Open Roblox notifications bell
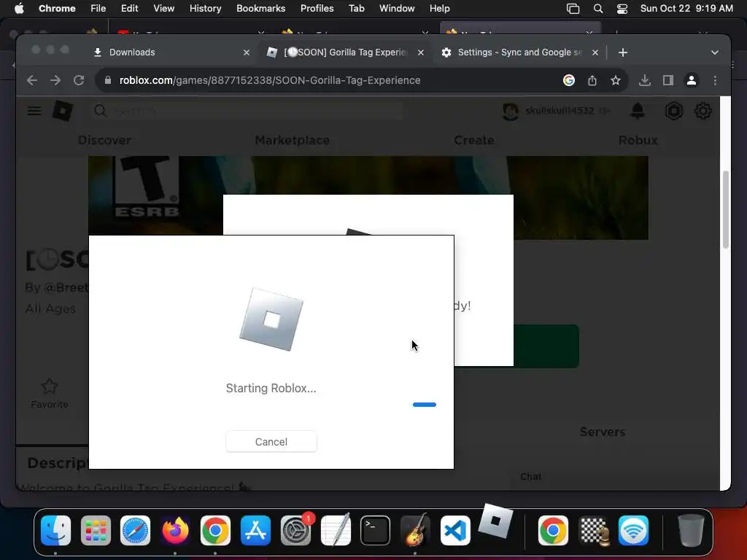747x560 pixels. tap(638, 111)
